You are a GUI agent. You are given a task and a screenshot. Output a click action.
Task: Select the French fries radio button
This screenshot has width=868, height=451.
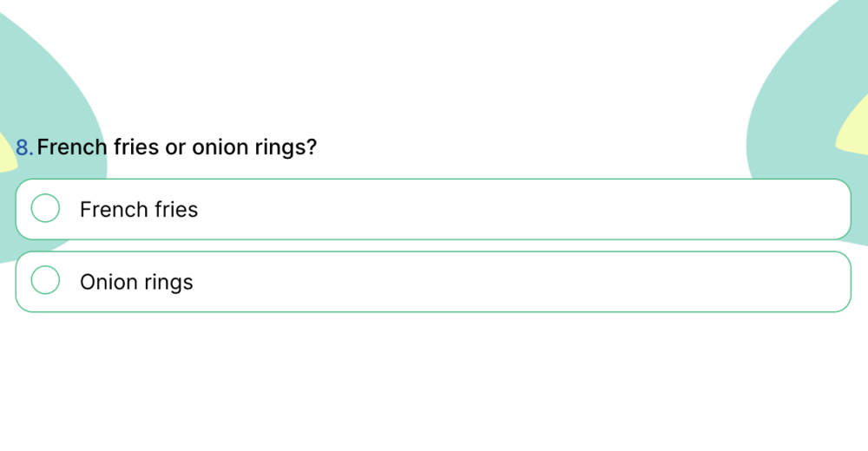coord(45,208)
